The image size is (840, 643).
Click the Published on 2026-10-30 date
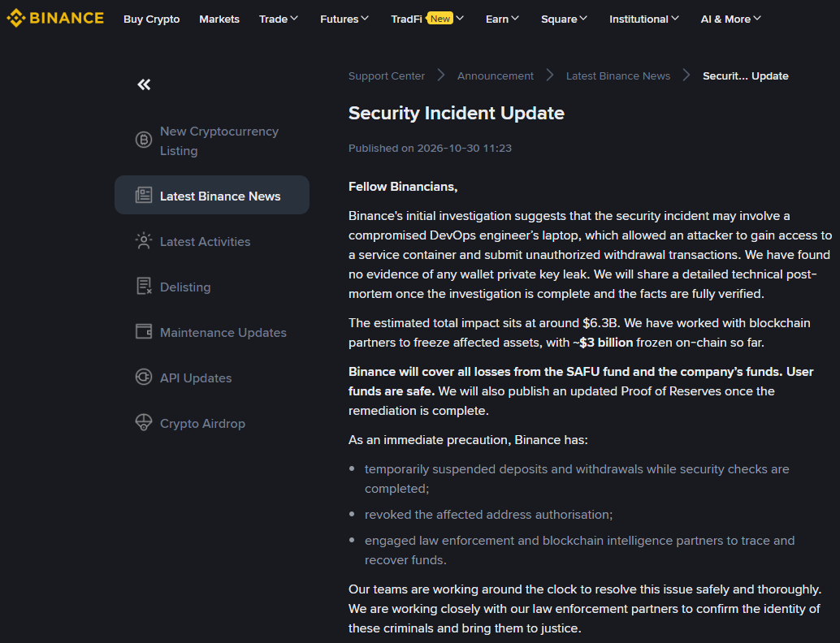[431, 149]
